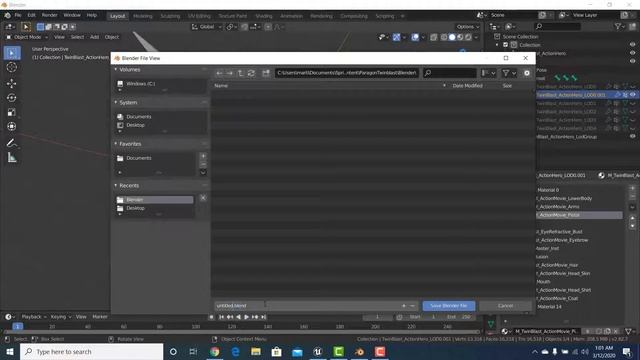The image size is (640, 360).
Task: Add current folder to Favorites
Action: pyautogui.click(x=203, y=156)
